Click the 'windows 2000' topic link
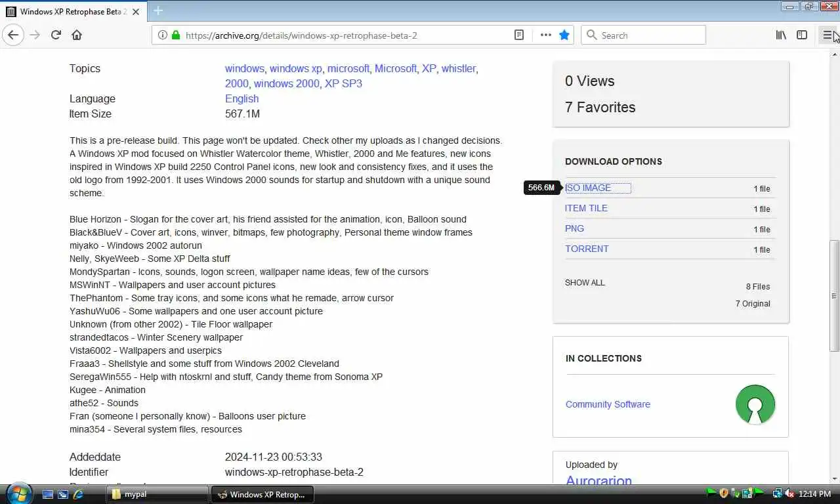This screenshot has width=840, height=504. [x=286, y=83]
